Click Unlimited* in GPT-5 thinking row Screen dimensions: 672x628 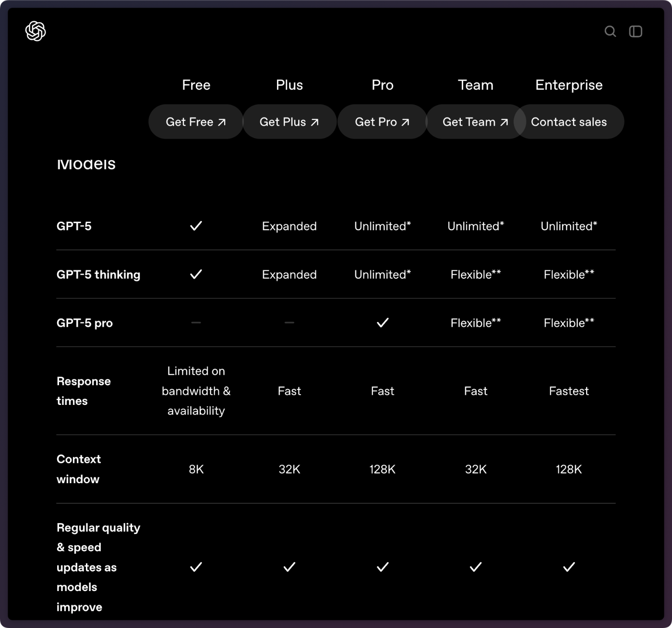pos(383,274)
